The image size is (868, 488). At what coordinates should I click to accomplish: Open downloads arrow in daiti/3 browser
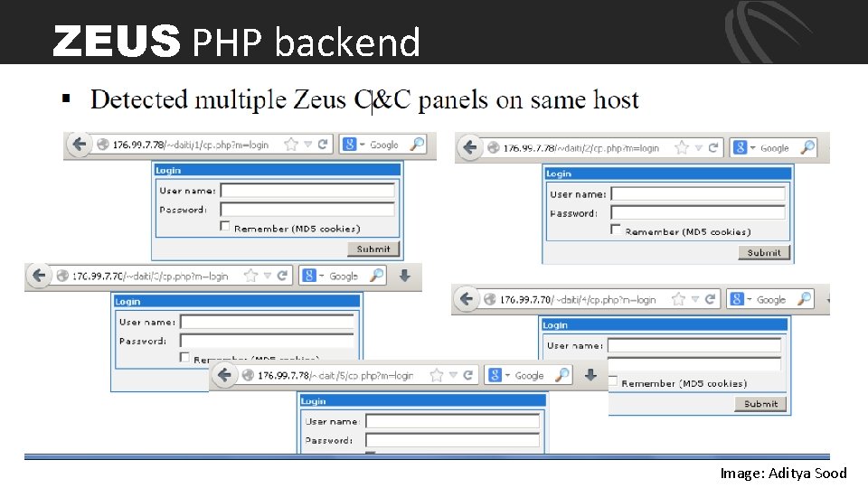click(x=405, y=276)
